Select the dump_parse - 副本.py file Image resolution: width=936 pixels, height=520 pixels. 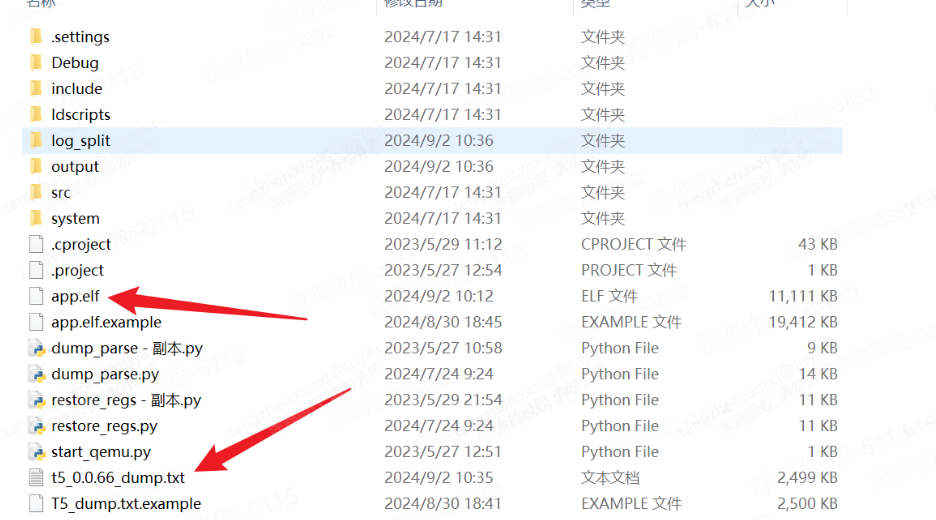click(x=126, y=348)
